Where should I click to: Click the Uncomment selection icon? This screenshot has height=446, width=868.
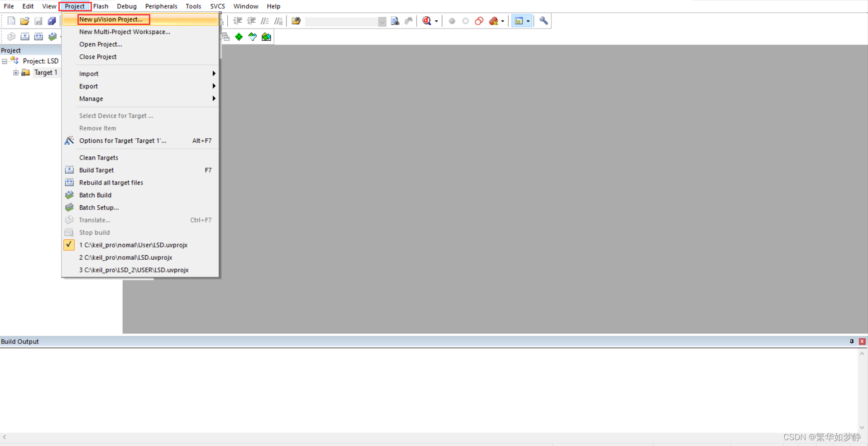tap(278, 21)
